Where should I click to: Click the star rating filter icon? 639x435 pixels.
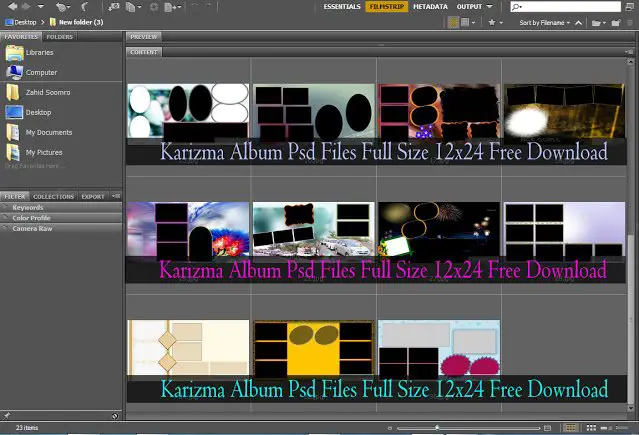point(492,22)
